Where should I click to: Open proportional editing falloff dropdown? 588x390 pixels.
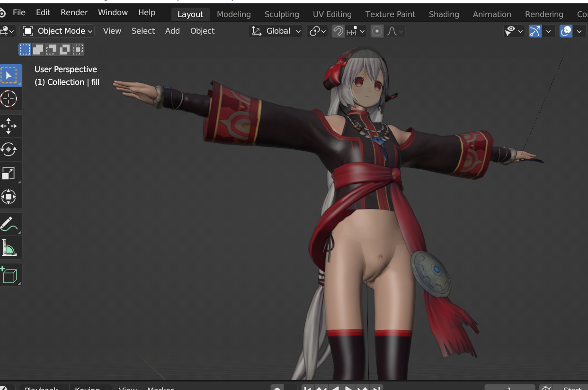pyautogui.click(x=395, y=31)
